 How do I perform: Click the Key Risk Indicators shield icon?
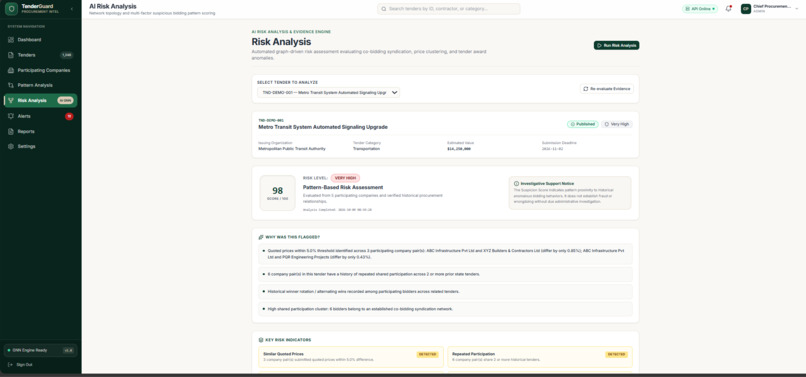(261, 340)
